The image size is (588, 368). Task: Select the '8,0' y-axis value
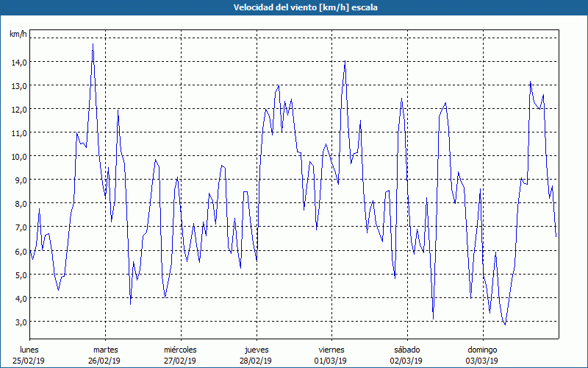click(x=21, y=204)
